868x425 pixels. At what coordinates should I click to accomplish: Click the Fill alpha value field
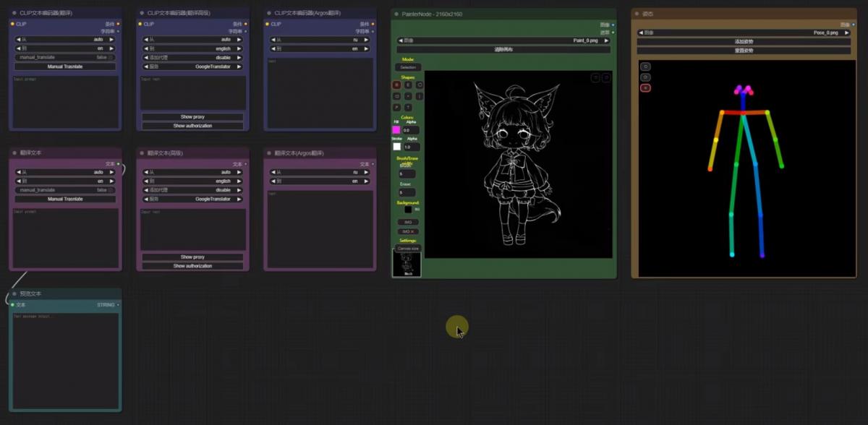click(411, 130)
